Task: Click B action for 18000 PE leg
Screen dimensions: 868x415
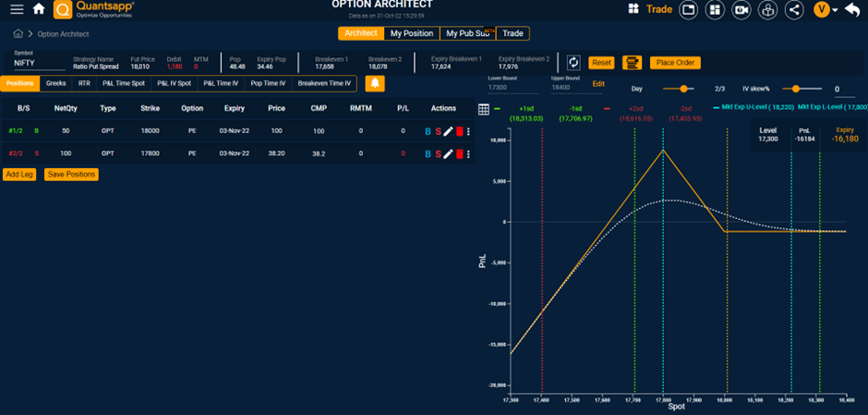Action: click(x=428, y=131)
